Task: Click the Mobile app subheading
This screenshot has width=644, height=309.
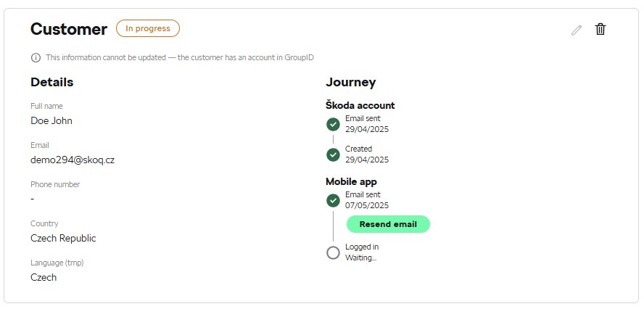Action: [x=351, y=181]
